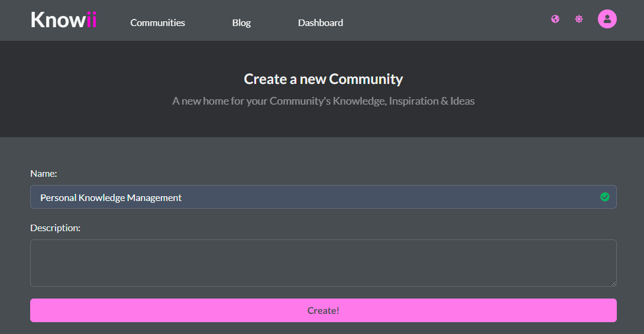Open the pink user profile avatar
The image size is (644, 334).
(607, 19)
